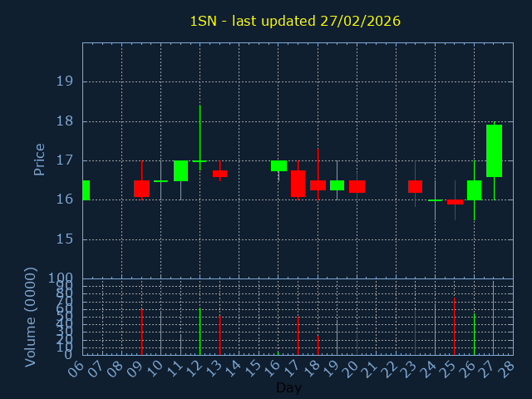Click the '19' price axis label
Viewport: 532px width, 399px height.
tap(64, 81)
